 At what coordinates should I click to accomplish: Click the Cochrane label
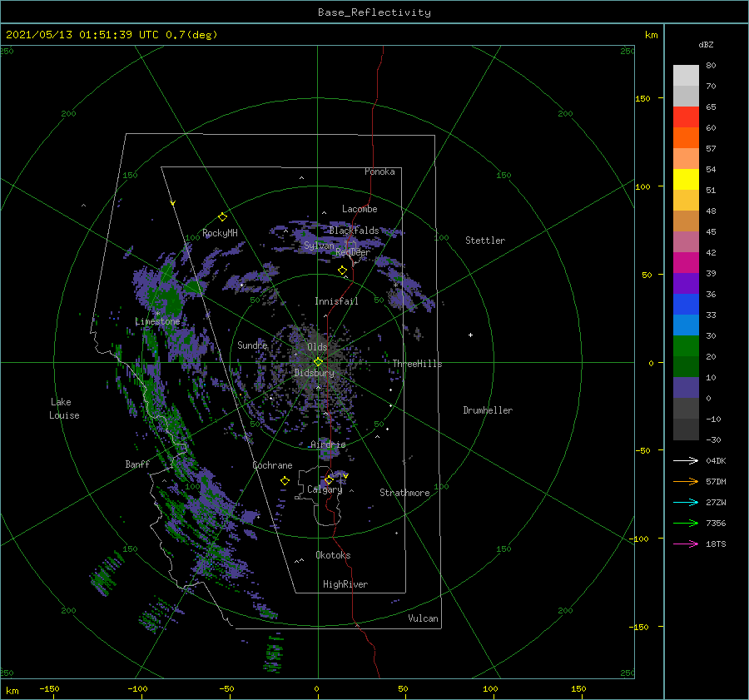pos(272,465)
